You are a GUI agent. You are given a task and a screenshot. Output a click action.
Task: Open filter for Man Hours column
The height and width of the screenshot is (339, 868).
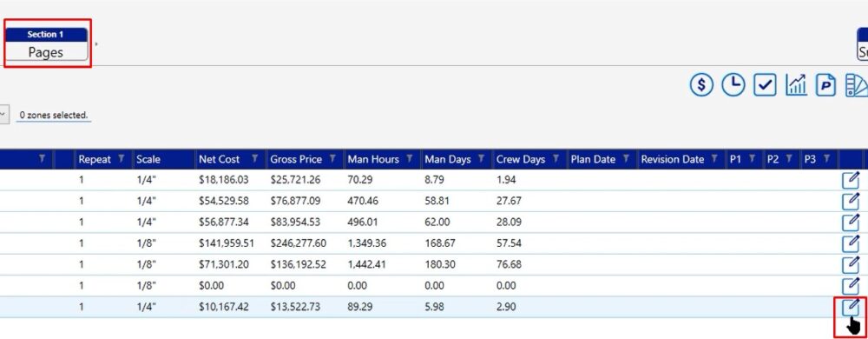[x=410, y=159]
